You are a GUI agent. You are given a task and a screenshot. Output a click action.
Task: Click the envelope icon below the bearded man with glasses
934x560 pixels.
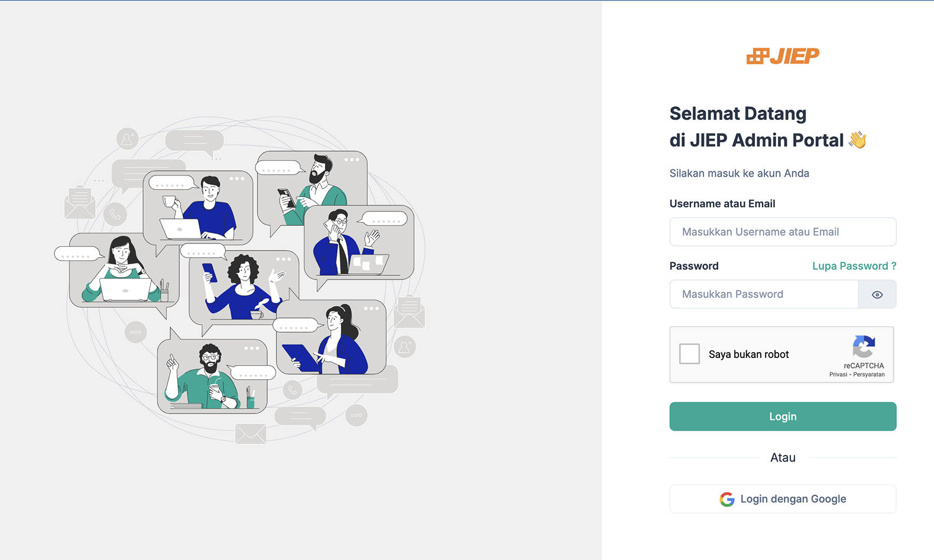(x=251, y=434)
